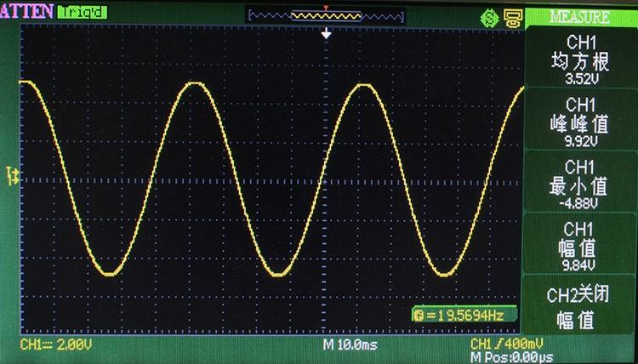Select the CH1 minimum value measurement -4.88V
This screenshot has height=364, width=638.
(x=579, y=184)
